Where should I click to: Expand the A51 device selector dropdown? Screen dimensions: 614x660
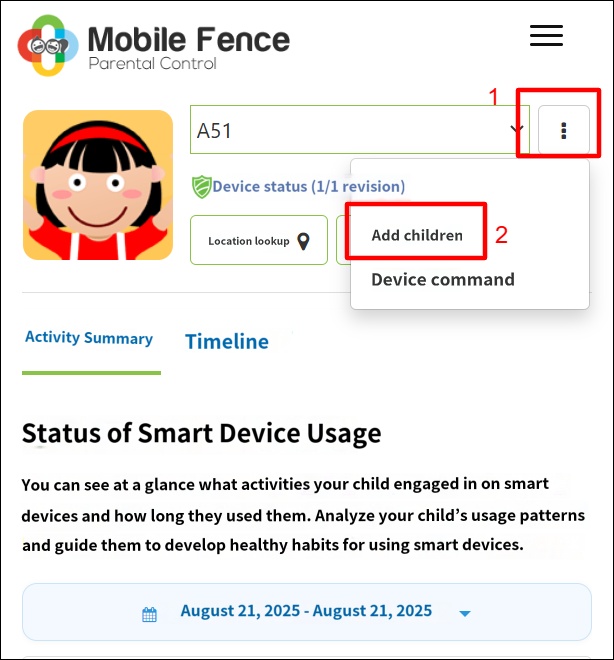[x=359, y=130]
